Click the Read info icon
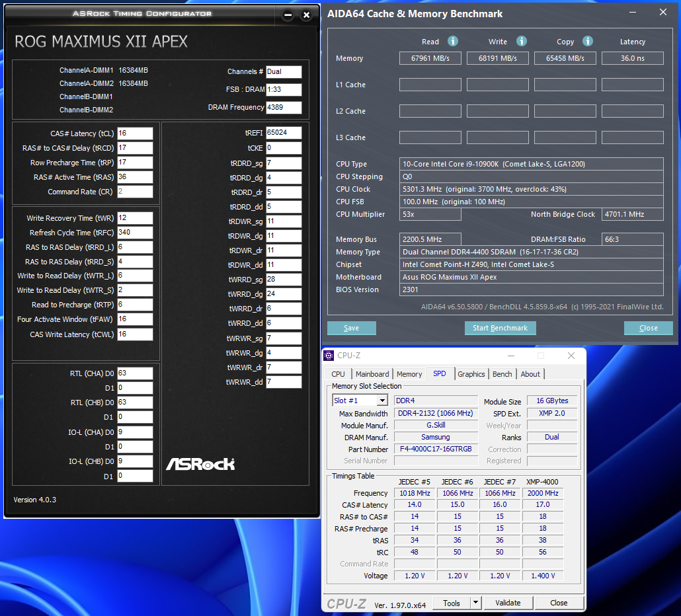This screenshot has height=616, width=681. [452, 41]
